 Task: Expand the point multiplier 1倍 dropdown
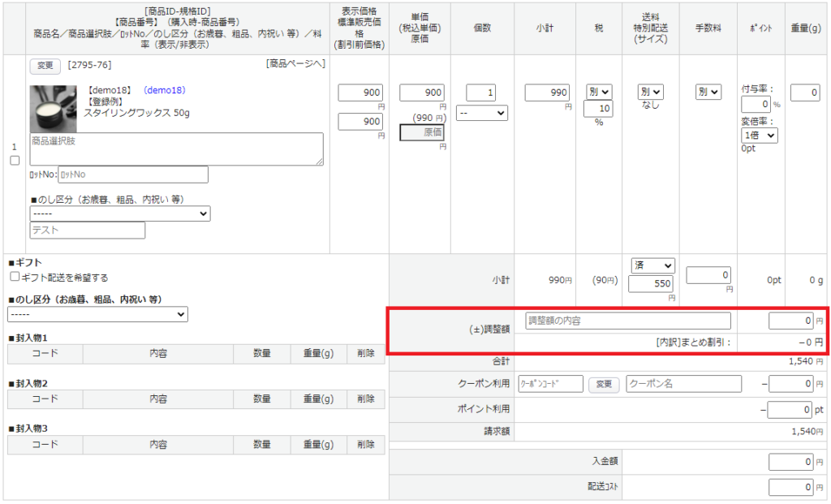pyautogui.click(x=760, y=136)
